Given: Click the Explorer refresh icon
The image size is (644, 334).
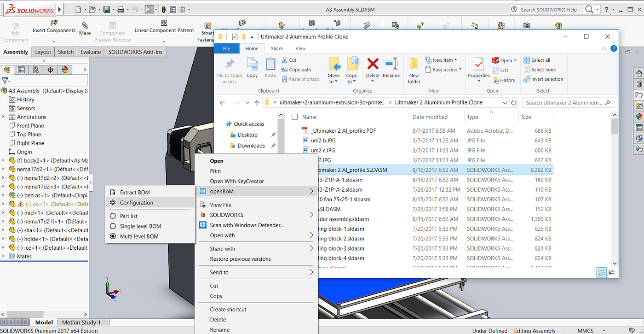Looking at the screenshot, I should (514, 103).
